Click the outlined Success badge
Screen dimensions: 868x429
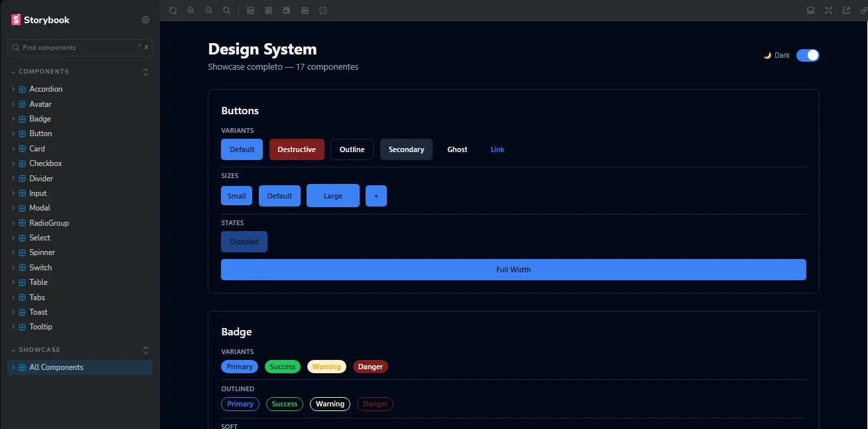coord(285,404)
